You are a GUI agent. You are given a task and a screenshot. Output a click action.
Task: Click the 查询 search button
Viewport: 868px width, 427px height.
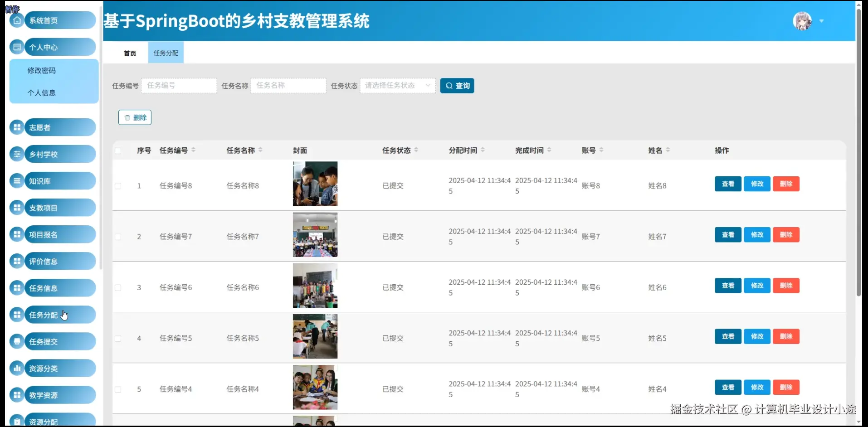[457, 86]
